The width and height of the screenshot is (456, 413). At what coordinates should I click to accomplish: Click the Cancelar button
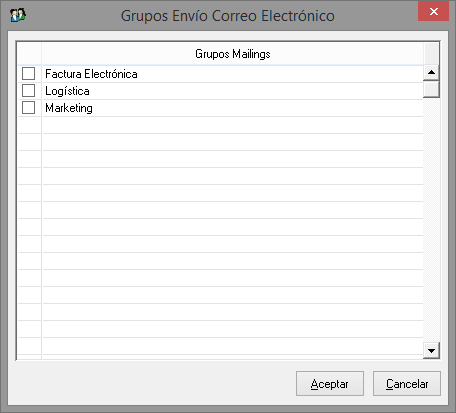pos(407,384)
